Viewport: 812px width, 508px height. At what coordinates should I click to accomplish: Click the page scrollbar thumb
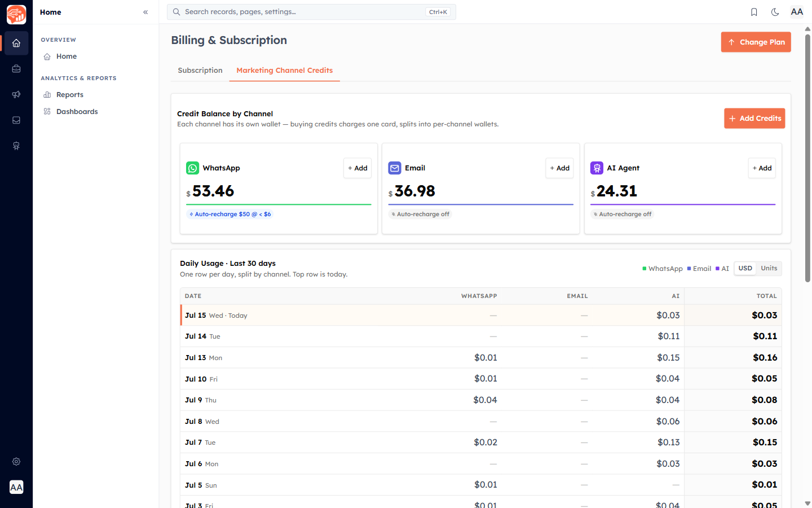pyautogui.click(x=807, y=158)
